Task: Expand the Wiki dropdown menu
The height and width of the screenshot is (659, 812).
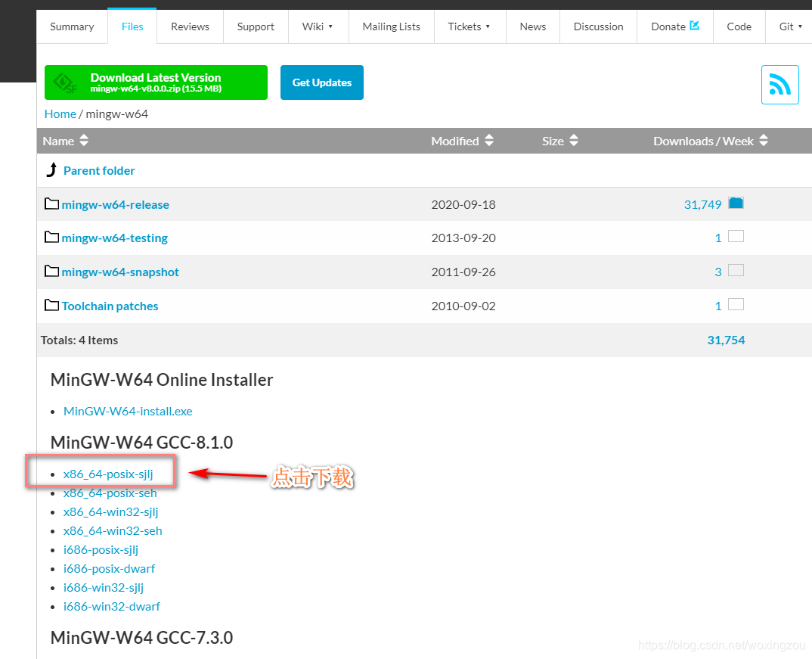Action: pyautogui.click(x=318, y=26)
